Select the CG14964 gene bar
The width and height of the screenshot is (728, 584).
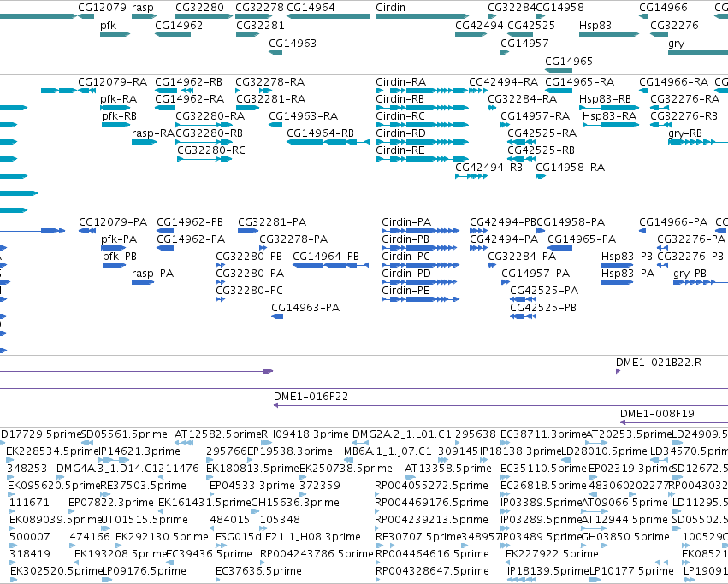coord(328,16)
